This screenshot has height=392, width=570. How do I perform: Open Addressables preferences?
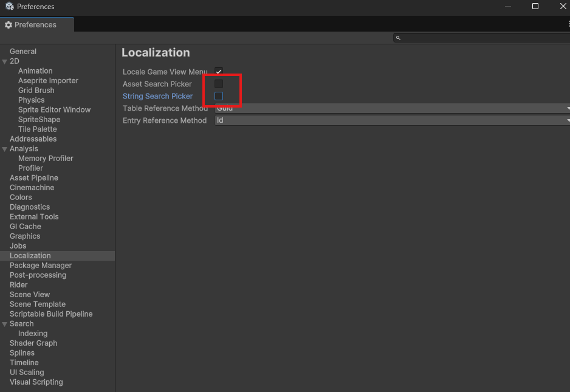click(33, 139)
